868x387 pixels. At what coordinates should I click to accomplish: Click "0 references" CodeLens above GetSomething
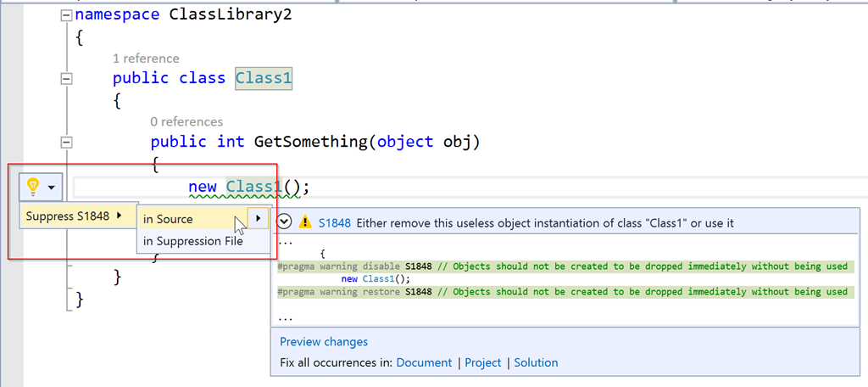(186, 121)
